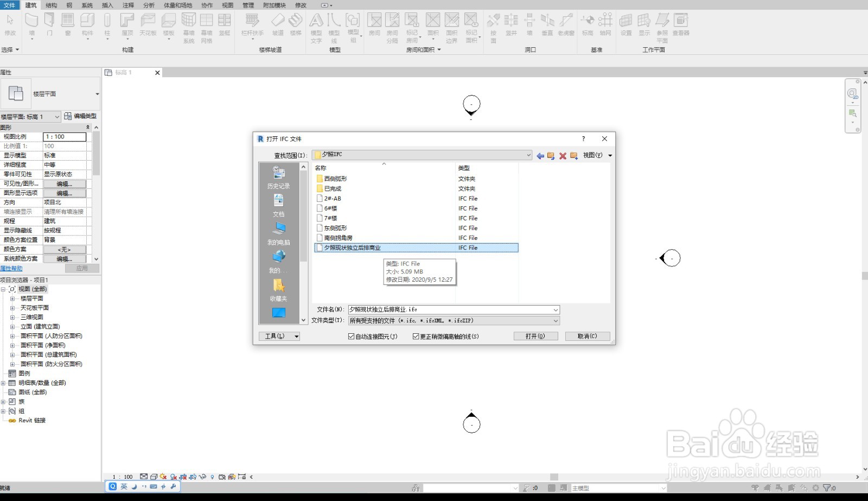Click the dialog sidebar scroll down arrow
Viewport: 868px width, 501px height.
[x=303, y=321]
